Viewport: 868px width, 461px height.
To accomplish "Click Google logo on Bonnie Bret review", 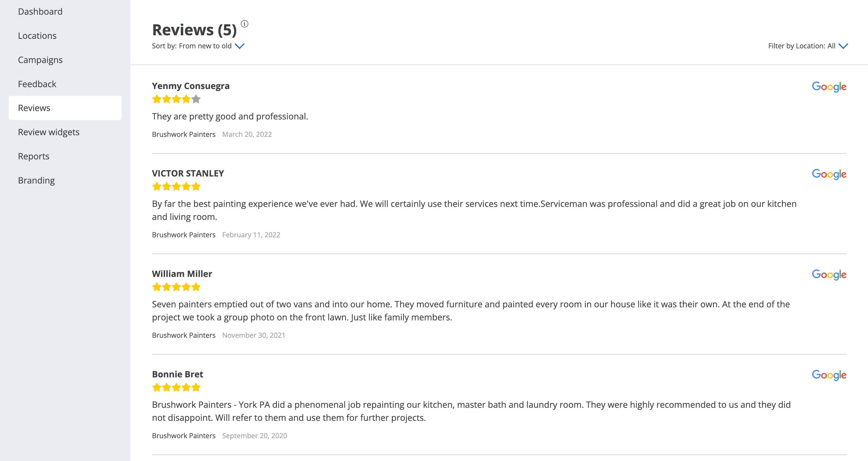I will tap(829, 375).
